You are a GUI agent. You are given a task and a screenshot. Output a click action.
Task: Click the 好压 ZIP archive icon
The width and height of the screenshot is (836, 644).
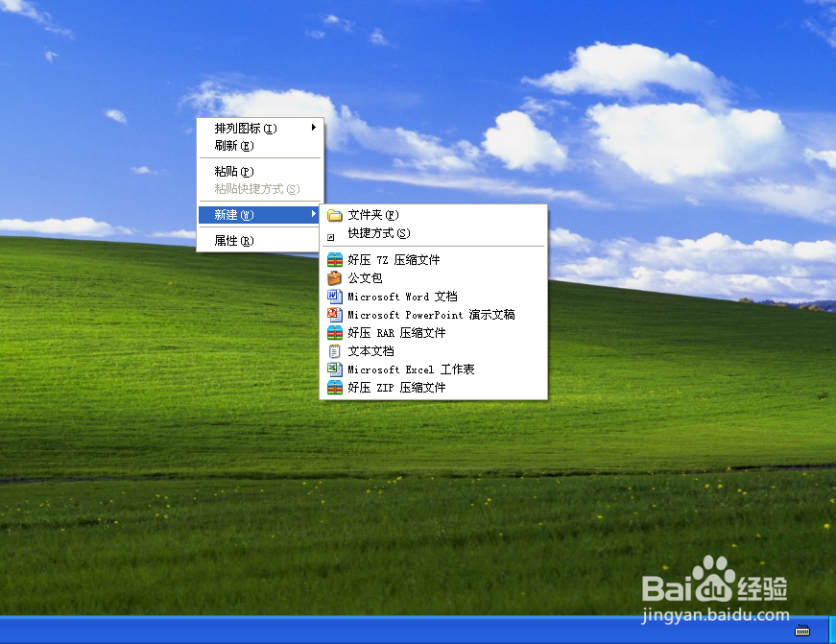335,388
